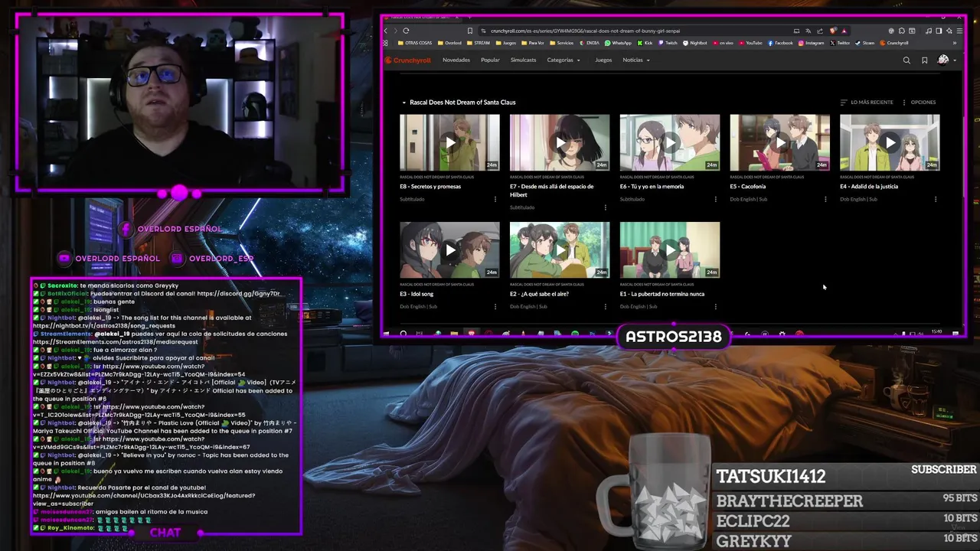Open the Twitch bookmark
Screen dimensions: 980x551
pos(667,43)
